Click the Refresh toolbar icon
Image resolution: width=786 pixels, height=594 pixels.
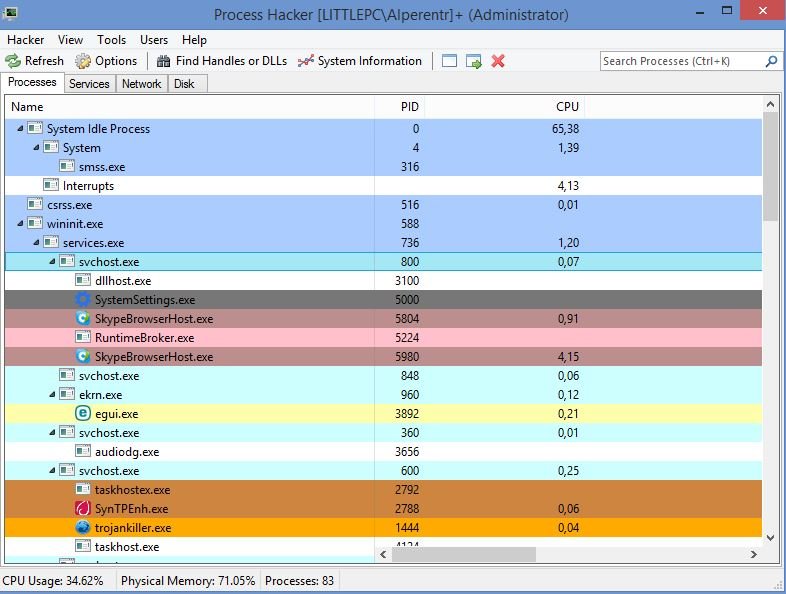13,61
